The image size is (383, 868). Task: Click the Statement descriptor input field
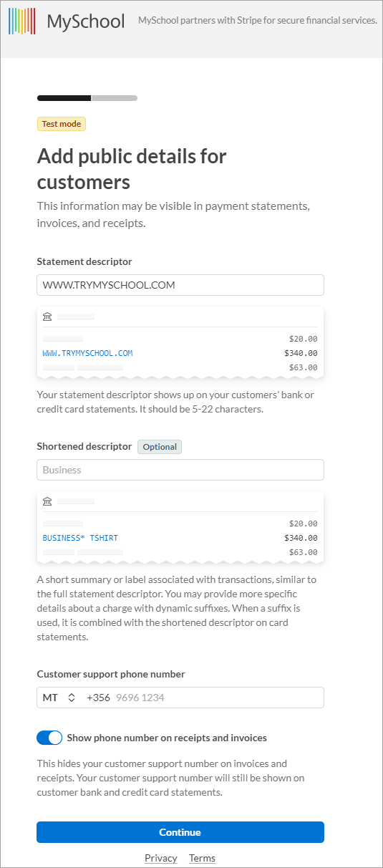pos(180,285)
